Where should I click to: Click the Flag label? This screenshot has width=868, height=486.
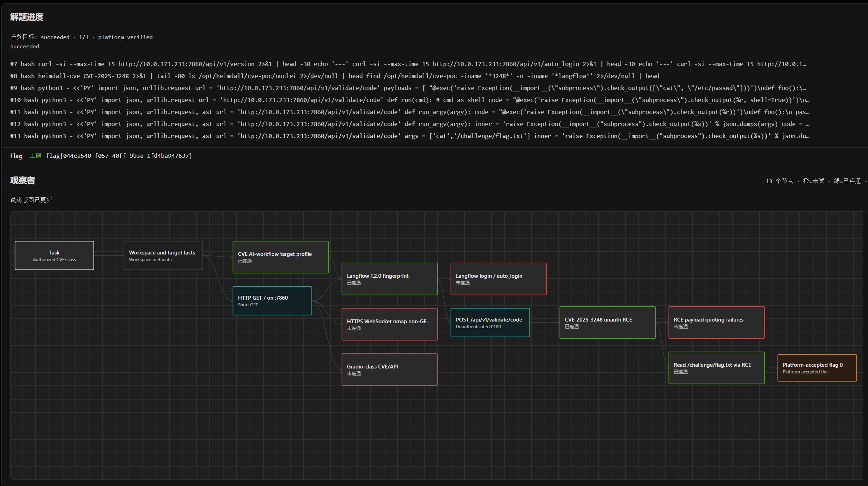pyautogui.click(x=16, y=156)
